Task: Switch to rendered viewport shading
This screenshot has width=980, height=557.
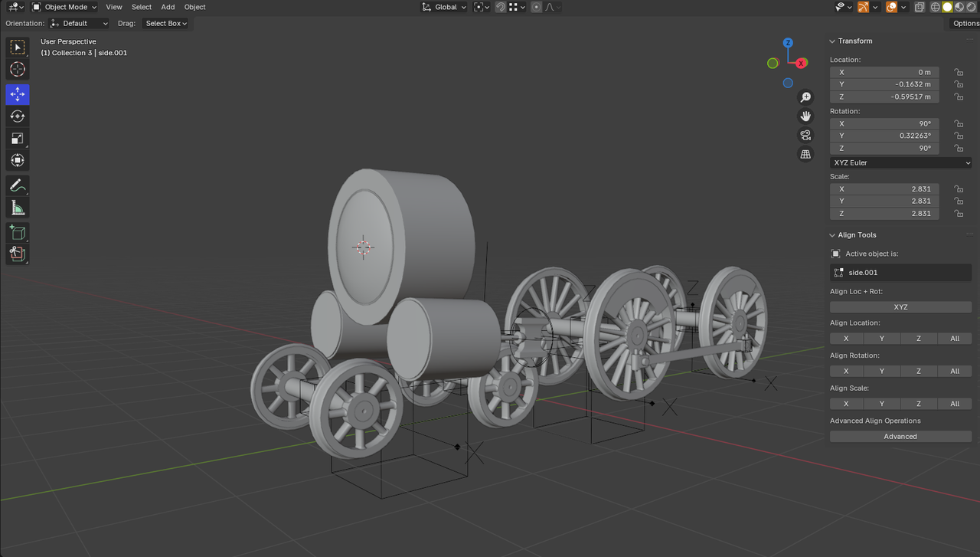Action: point(971,7)
